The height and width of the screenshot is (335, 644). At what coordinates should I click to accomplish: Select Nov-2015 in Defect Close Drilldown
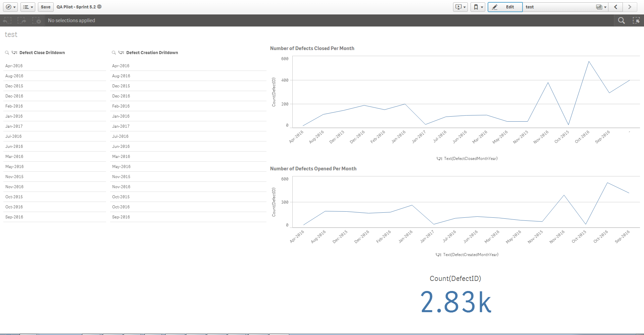pos(55,177)
